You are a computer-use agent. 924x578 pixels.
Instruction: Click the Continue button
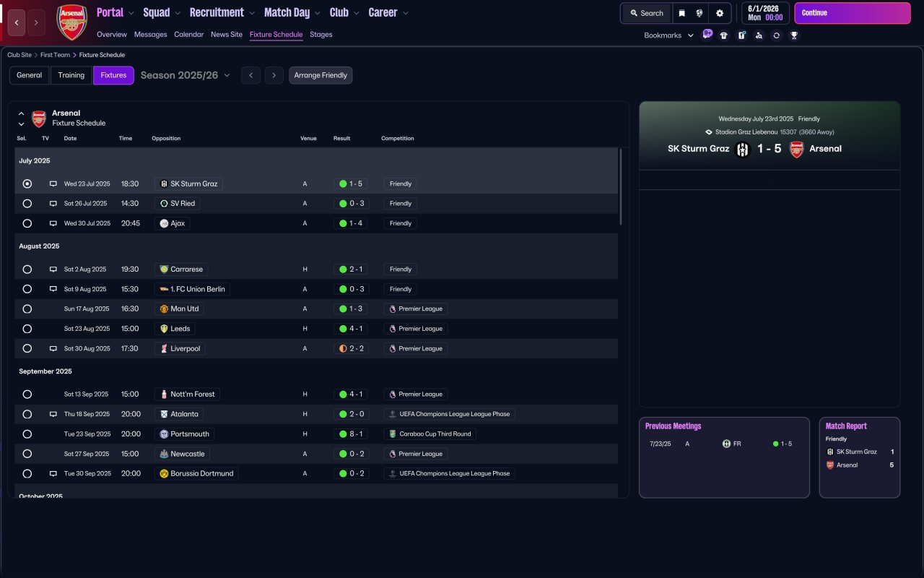(x=853, y=13)
